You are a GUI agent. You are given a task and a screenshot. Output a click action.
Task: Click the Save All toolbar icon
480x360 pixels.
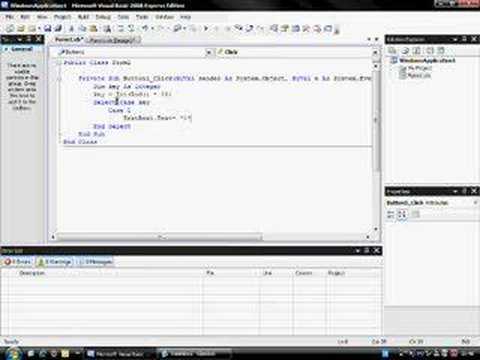point(58,29)
